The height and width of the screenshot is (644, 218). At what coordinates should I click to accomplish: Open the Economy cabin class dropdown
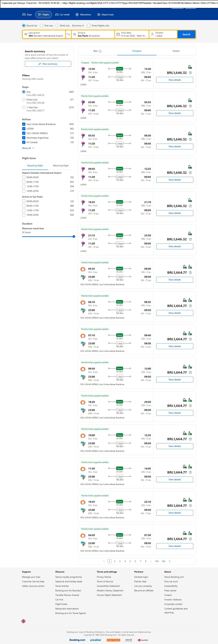click(78, 26)
